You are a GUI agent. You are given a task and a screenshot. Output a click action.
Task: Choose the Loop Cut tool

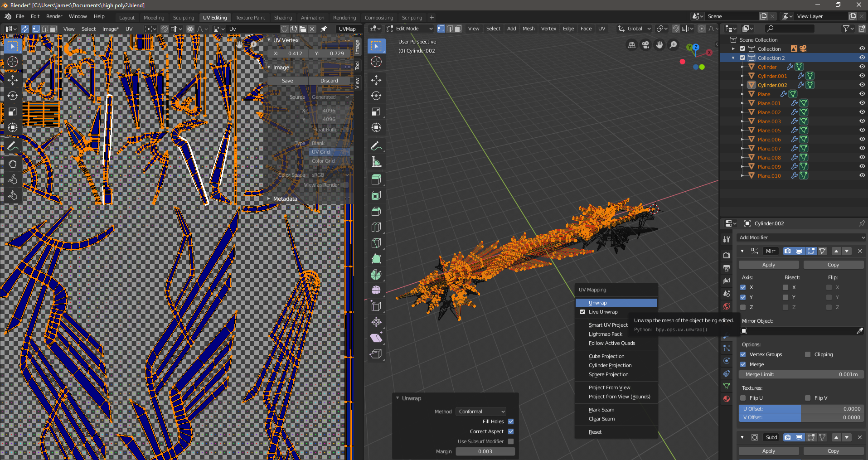pyautogui.click(x=376, y=227)
